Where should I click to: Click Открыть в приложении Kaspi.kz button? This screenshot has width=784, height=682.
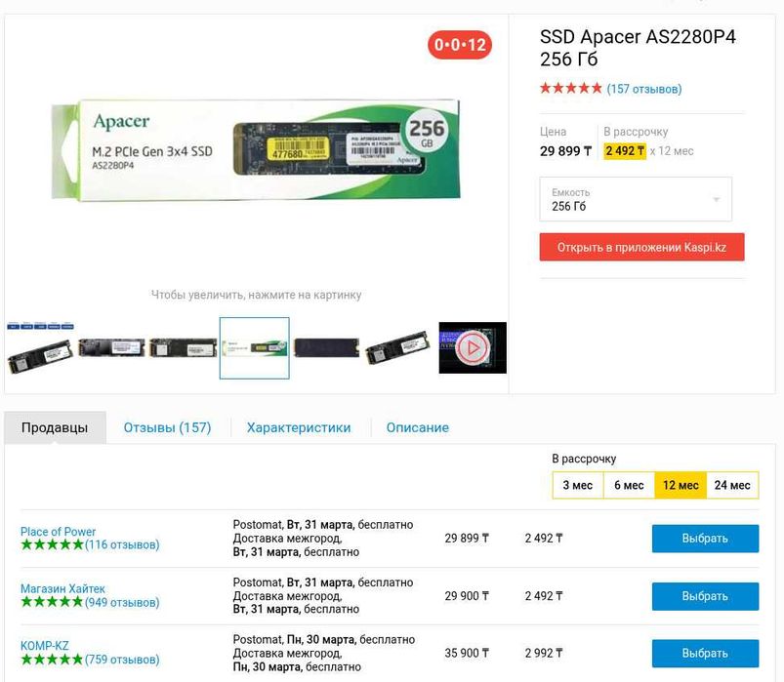point(641,247)
